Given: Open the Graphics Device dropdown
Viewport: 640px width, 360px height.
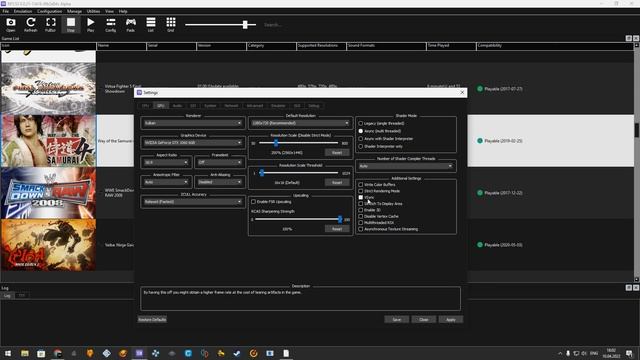Looking at the screenshot, I should pyautogui.click(x=192, y=143).
